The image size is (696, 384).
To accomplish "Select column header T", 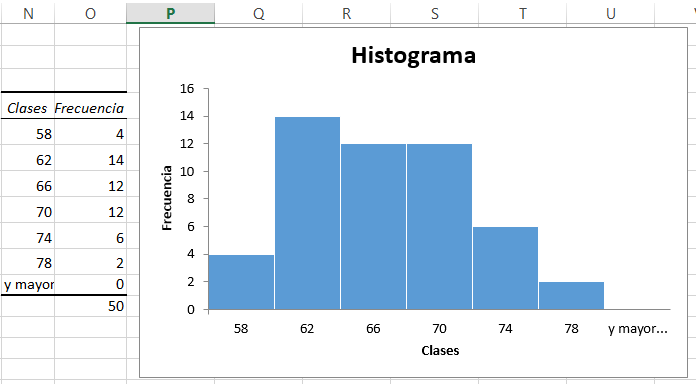I will pyautogui.click(x=522, y=13).
